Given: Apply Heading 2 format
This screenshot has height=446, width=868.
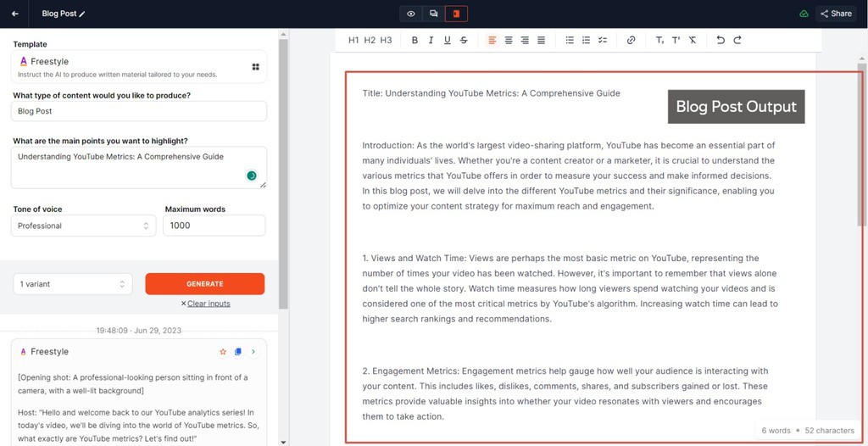Looking at the screenshot, I should [x=370, y=40].
